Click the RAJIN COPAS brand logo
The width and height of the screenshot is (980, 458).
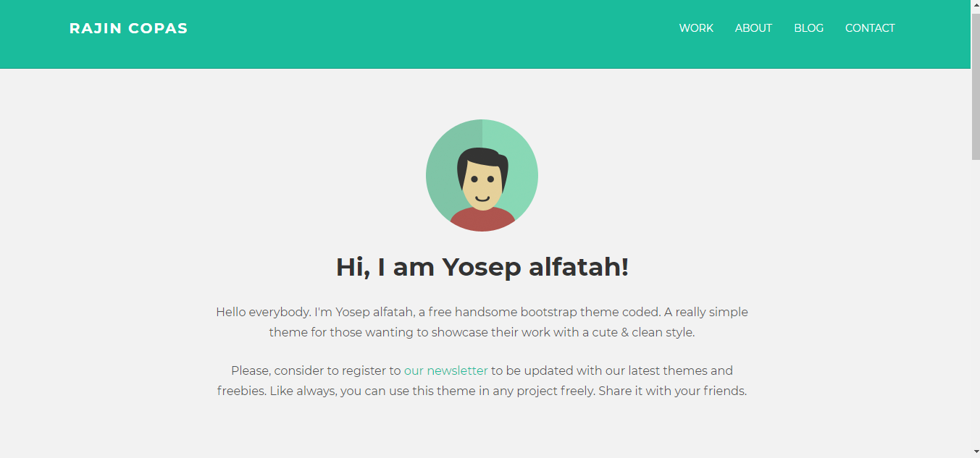pyautogui.click(x=128, y=29)
